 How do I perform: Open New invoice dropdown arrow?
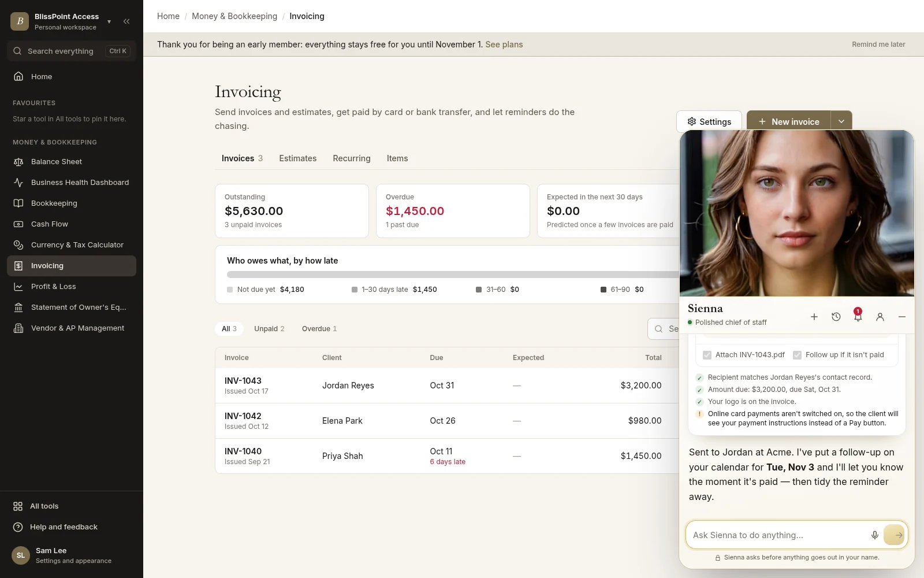coord(841,121)
